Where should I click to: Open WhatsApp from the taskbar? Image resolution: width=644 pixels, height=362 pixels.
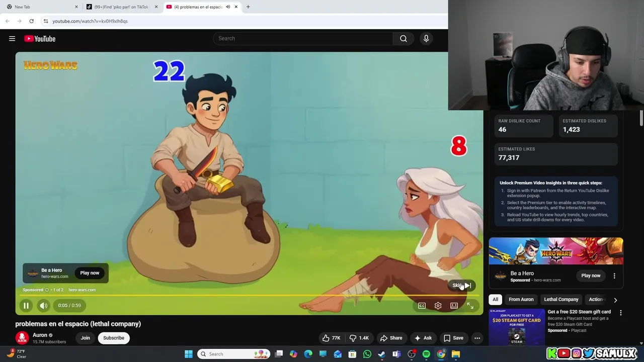tap(367, 354)
